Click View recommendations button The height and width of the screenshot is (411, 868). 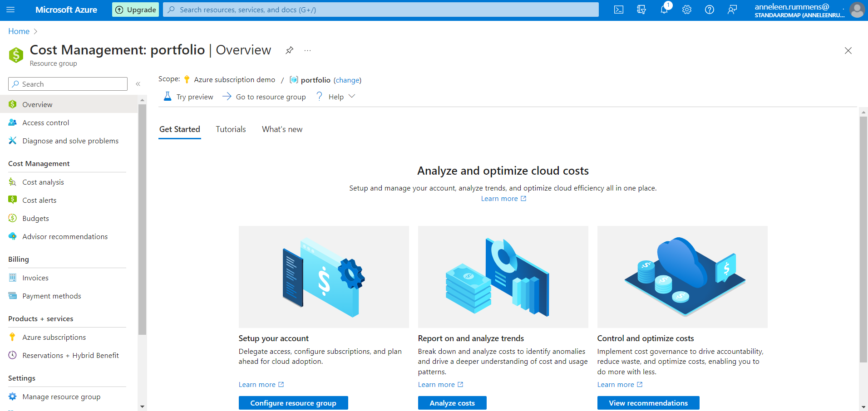(x=648, y=403)
